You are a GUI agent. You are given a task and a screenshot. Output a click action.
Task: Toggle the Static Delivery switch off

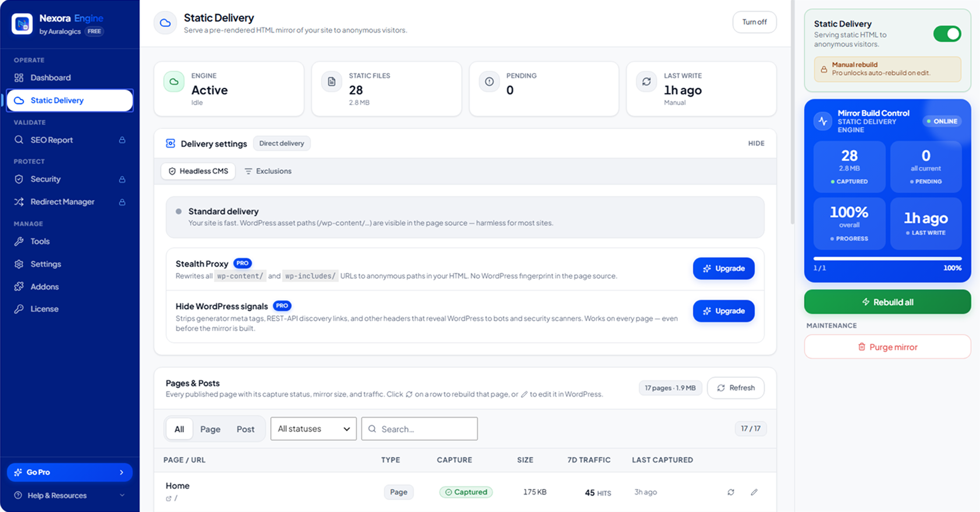[x=947, y=34]
